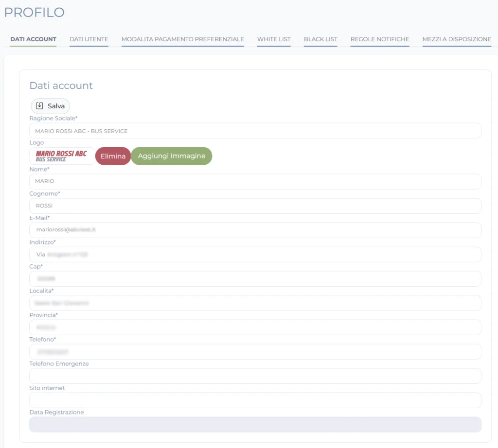Image resolution: width=498 pixels, height=448 pixels.
Task: Open Modalita Pagamento Preferenziale tab
Action: tap(183, 39)
